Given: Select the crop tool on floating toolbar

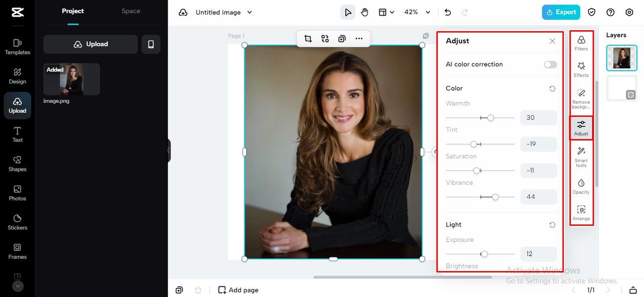Looking at the screenshot, I should (308, 39).
